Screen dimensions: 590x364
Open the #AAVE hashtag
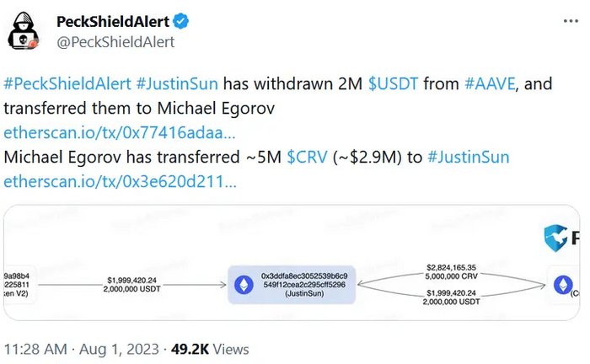pos(492,85)
